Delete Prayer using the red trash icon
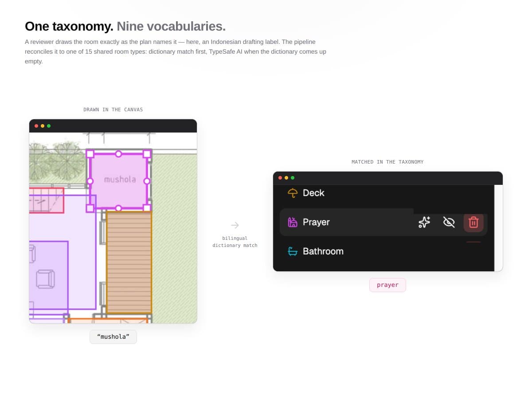The width and height of the screenshot is (532, 399). pyautogui.click(x=473, y=222)
